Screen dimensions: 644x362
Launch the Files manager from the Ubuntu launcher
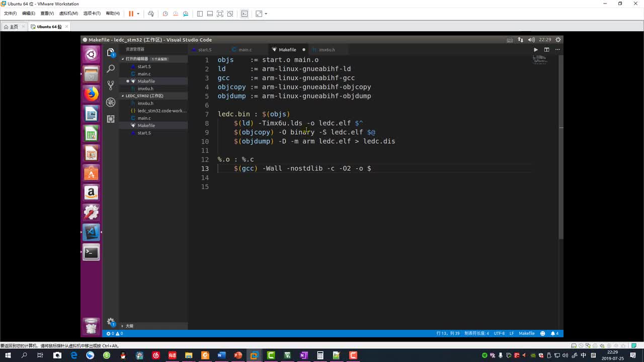click(91, 74)
